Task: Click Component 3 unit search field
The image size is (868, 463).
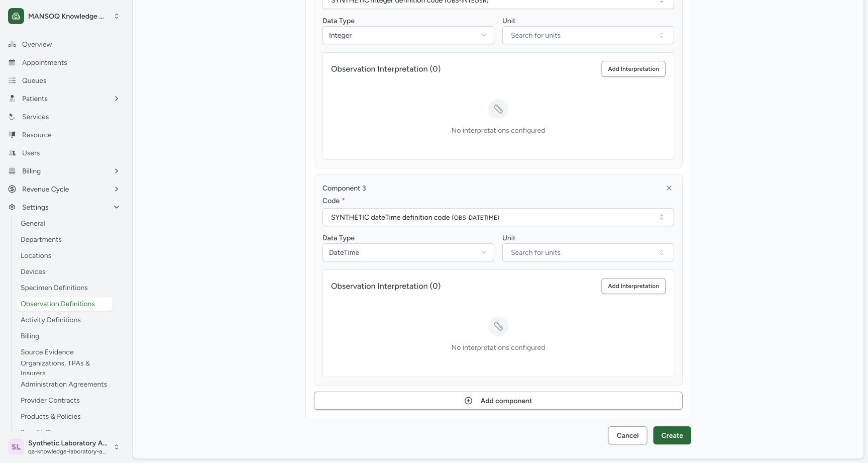Action: (588, 252)
